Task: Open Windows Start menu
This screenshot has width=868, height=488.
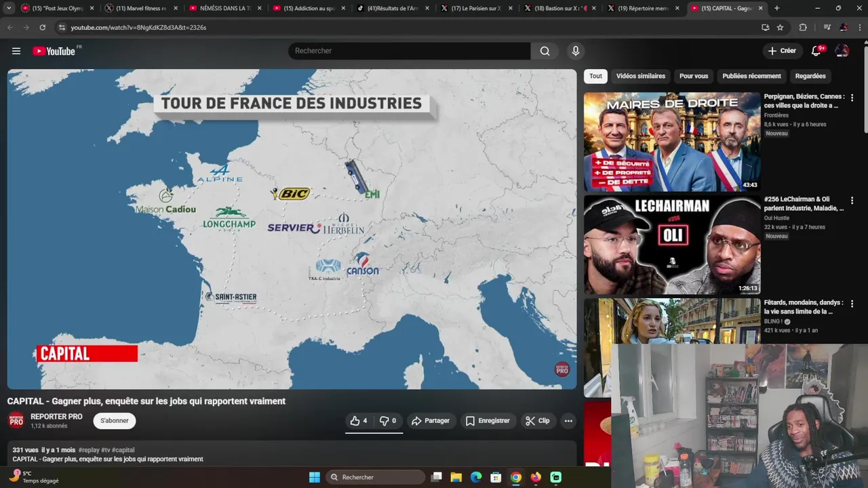Action: [x=315, y=477]
